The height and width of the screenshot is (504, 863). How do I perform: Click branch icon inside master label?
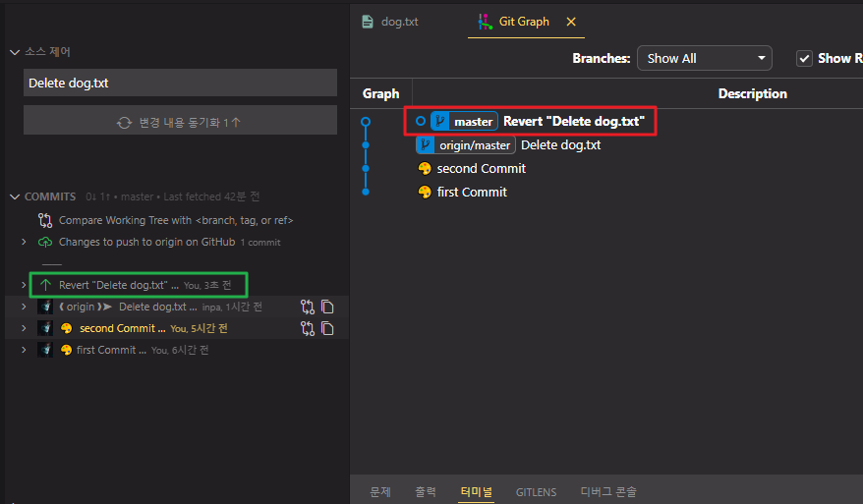pos(439,121)
